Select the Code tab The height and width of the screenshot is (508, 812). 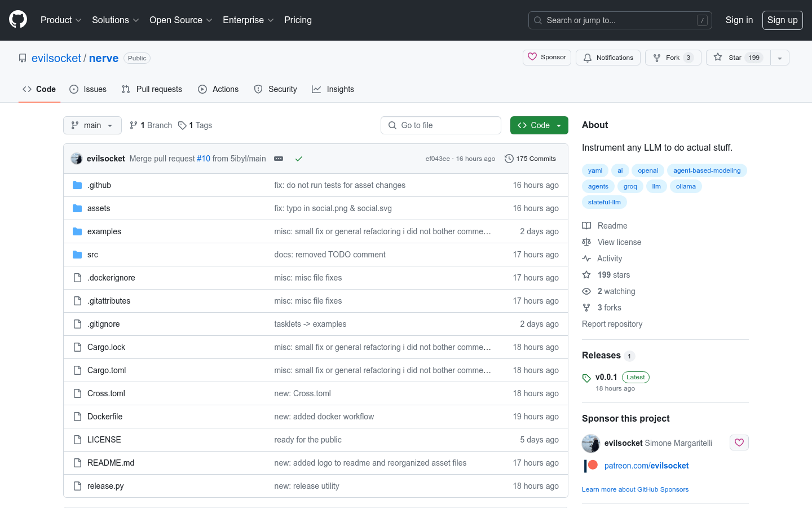pos(39,89)
